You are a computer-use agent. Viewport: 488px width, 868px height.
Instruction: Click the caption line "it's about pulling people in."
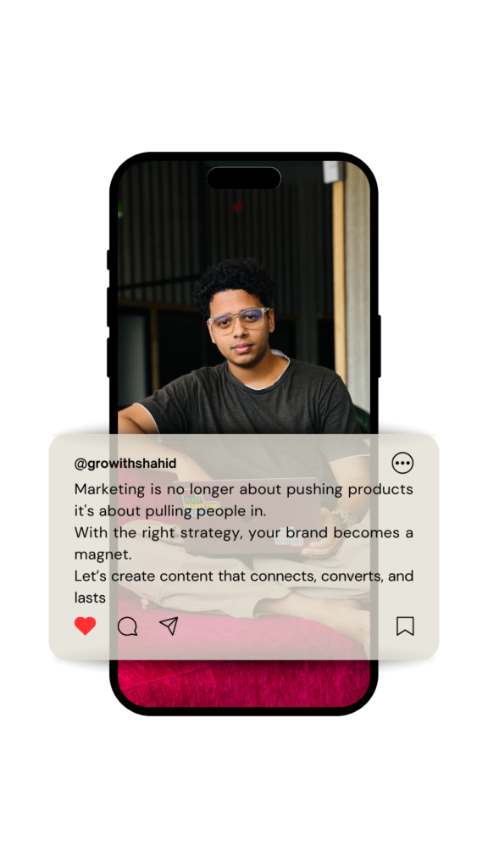[x=169, y=511]
